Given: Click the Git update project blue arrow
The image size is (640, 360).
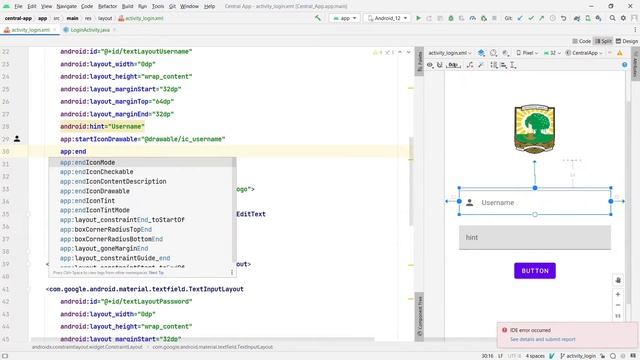Looking at the screenshot, I should click(x=520, y=18).
